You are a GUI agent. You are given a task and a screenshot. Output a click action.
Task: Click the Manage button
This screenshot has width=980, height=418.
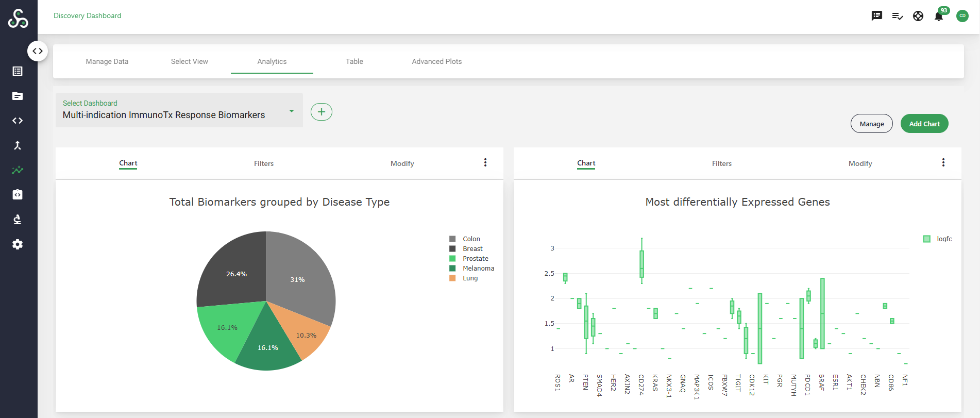point(872,124)
